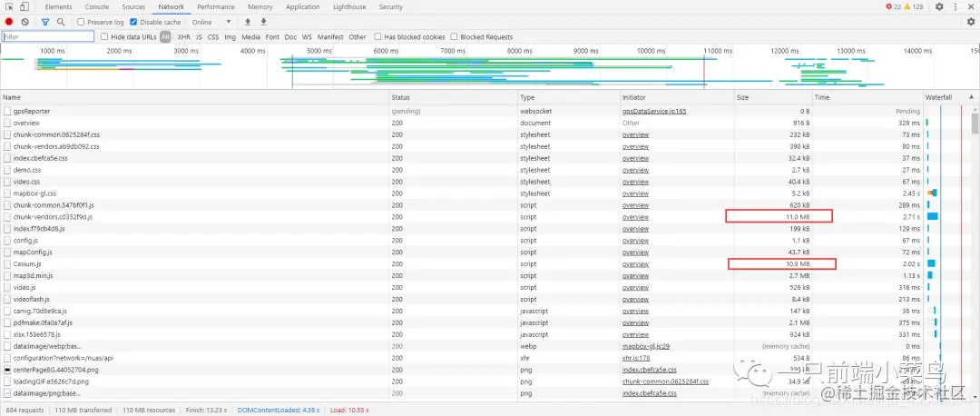Clear the network log icon
This screenshot has width=980, height=416.
coord(25,22)
